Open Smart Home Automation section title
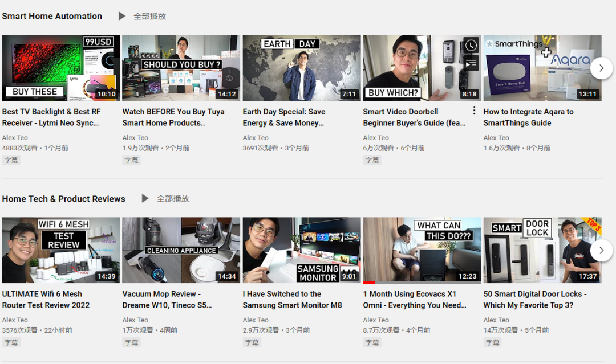 (52, 16)
